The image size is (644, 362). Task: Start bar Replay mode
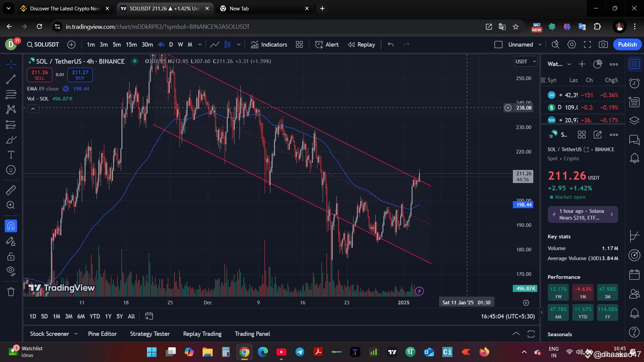coord(361,45)
